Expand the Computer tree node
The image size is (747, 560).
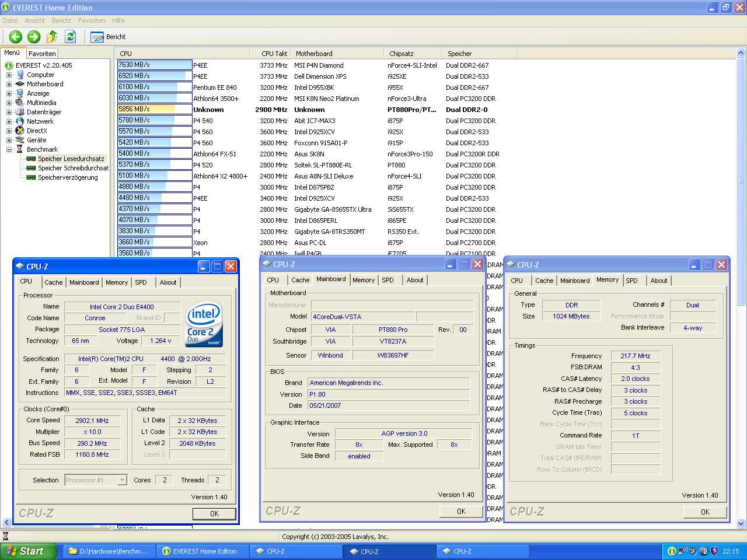click(x=9, y=75)
